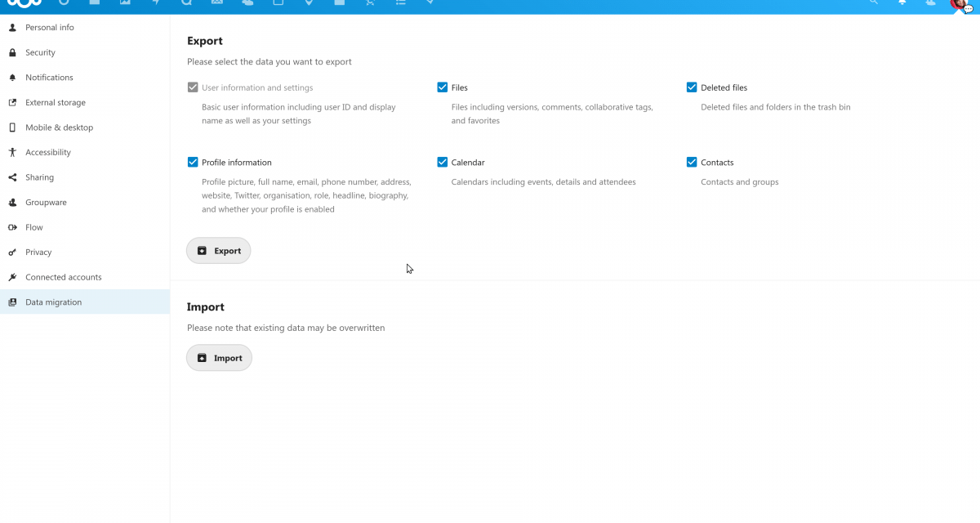
Task: Open the Contacts menu icon near the bell
Action: [x=931, y=4]
